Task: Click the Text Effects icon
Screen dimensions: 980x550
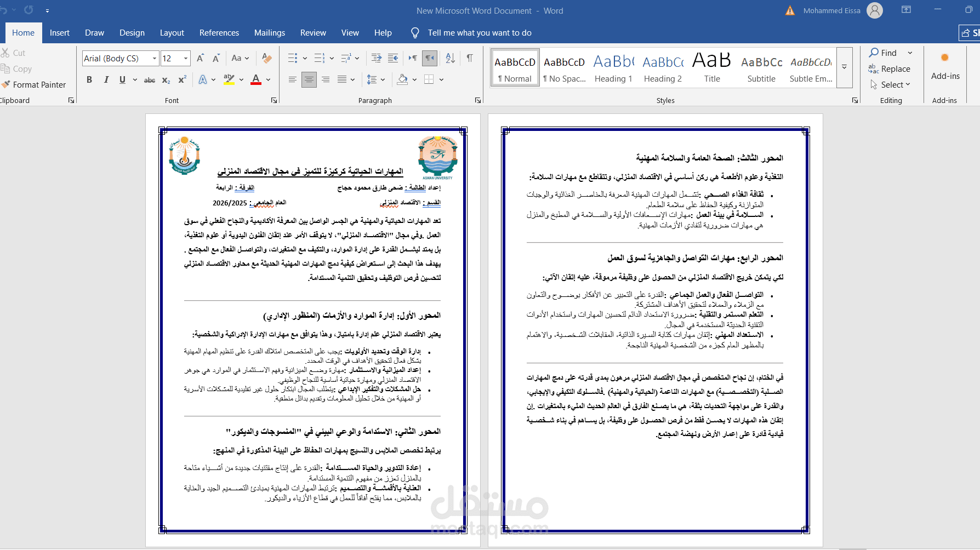Action: [x=203, y=80]
